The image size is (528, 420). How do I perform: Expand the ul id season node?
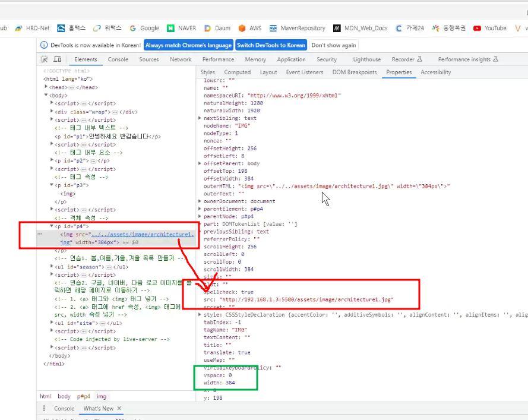coord(52,266)
